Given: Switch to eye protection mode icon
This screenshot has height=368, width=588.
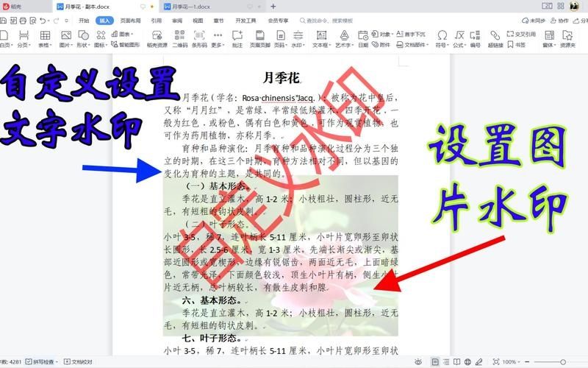Looking at the screenshot, I should pyautogui.click(x=418, y=362).
